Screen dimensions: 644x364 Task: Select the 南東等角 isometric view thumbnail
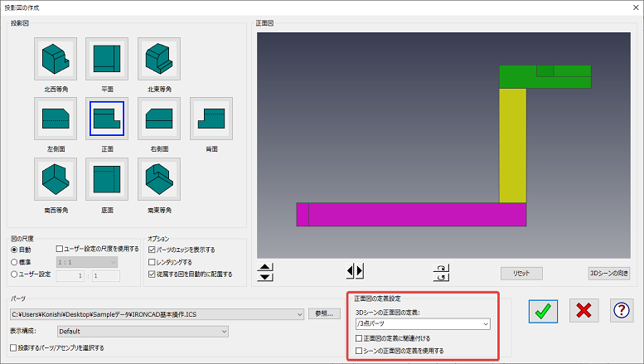coord(159,179)
